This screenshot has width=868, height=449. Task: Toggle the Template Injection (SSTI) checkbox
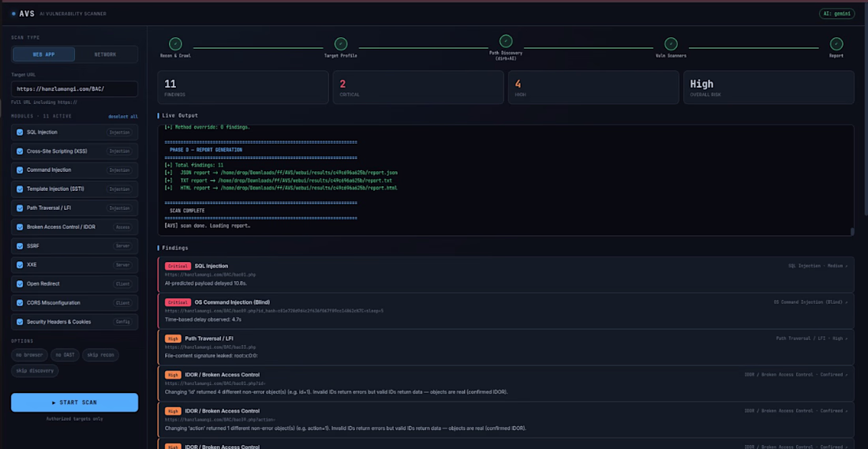click(20, 189)
